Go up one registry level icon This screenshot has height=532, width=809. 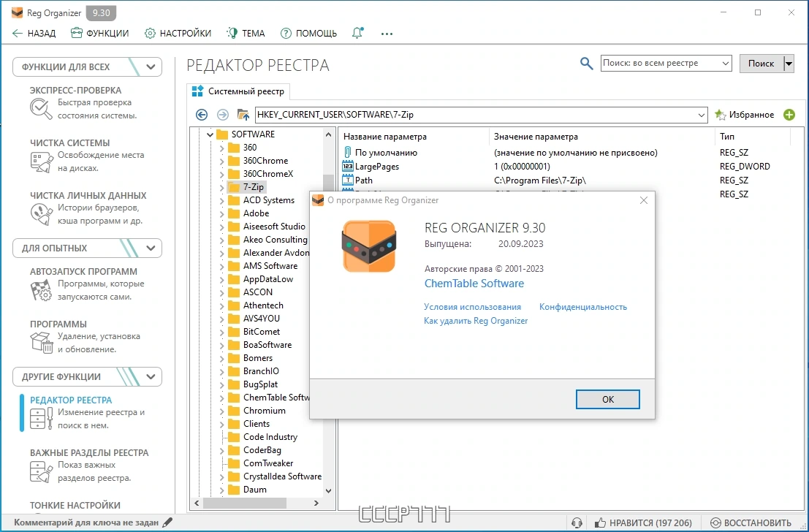(x=243, y=115)
